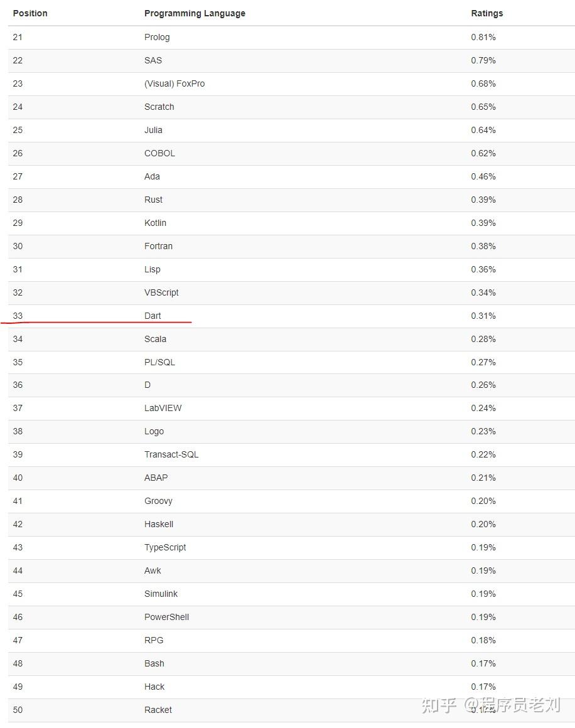575x728 pixels.
Task: Click the Haskell language name
Action: [x=159, y=524]
